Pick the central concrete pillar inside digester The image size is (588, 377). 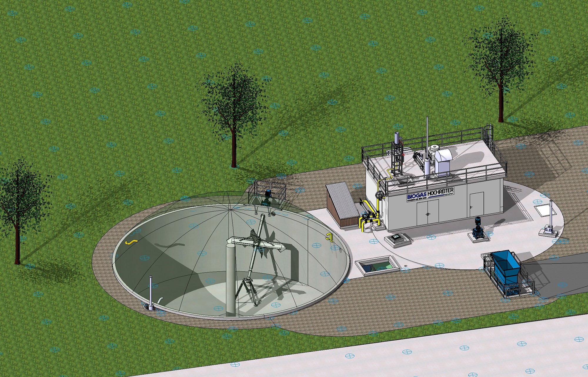click(231, 280)
